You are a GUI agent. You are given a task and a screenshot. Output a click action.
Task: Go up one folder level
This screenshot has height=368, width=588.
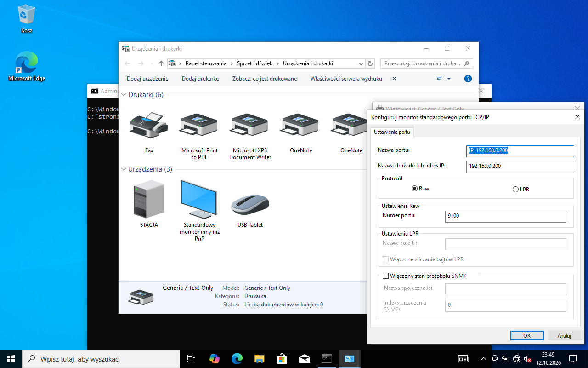(161, 63)
